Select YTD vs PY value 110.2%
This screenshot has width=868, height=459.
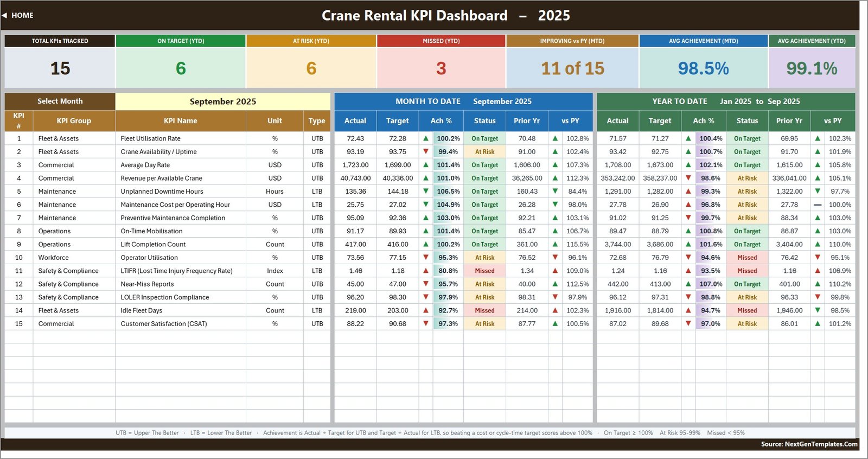coord(840,284)
